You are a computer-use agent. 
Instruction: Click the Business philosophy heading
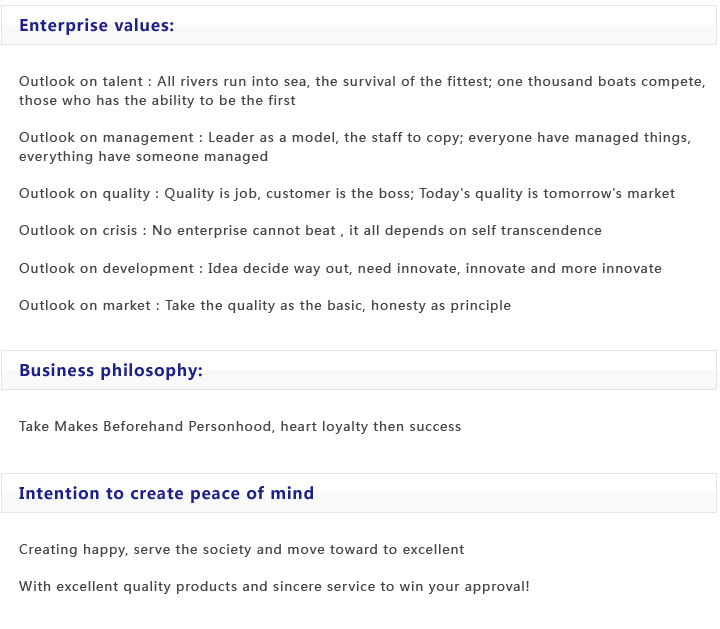110,371
